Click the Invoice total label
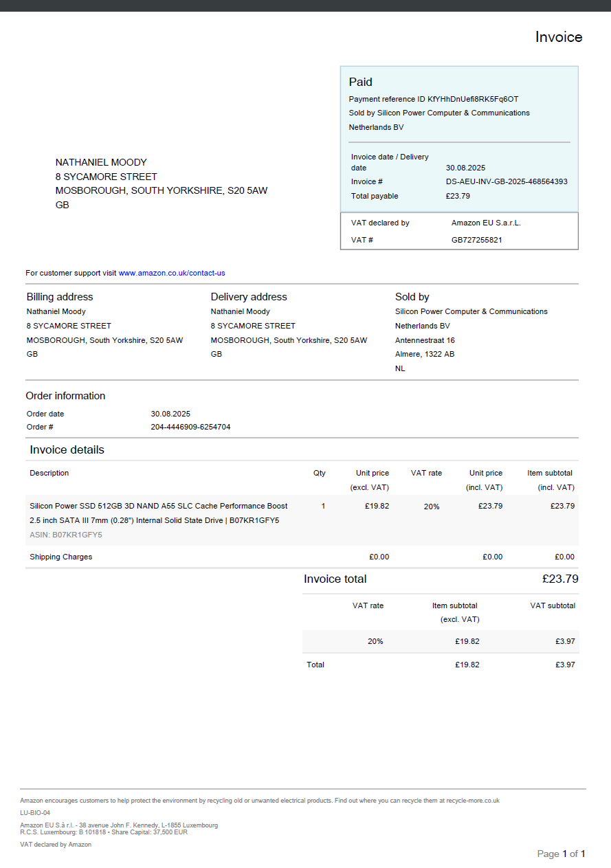 coord(335,579)
